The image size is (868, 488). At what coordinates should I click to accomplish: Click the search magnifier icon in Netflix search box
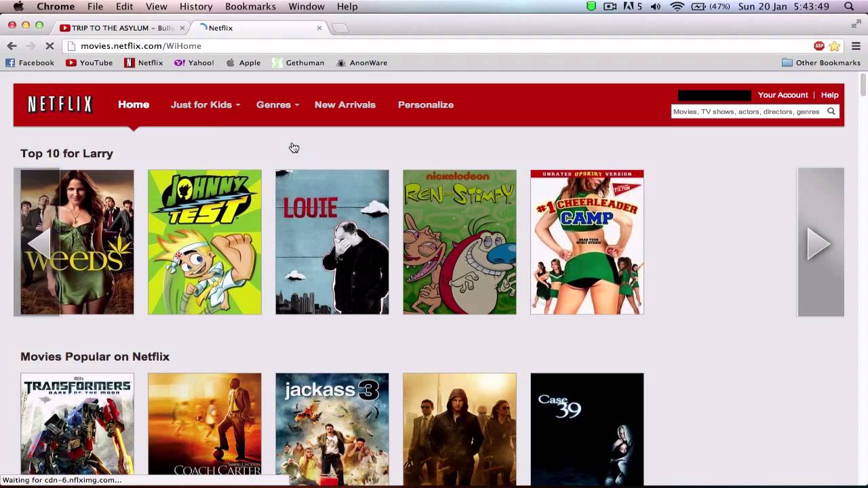[831, 111]
